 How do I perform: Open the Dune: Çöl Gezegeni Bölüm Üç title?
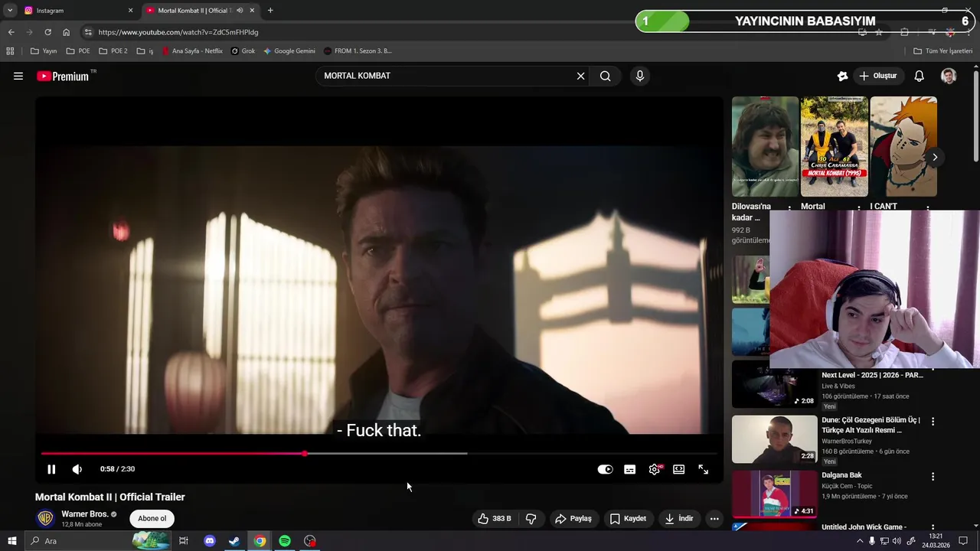coord(871,425)
